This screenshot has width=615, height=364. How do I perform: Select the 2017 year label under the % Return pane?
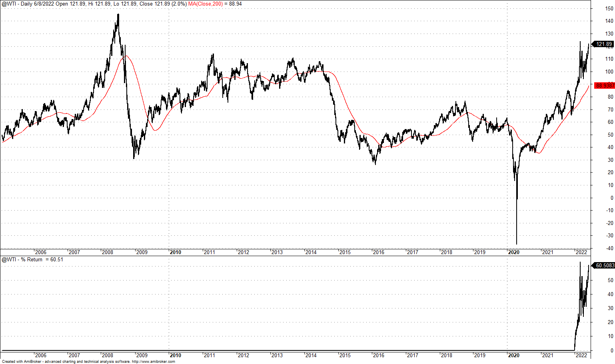[412, 355]
